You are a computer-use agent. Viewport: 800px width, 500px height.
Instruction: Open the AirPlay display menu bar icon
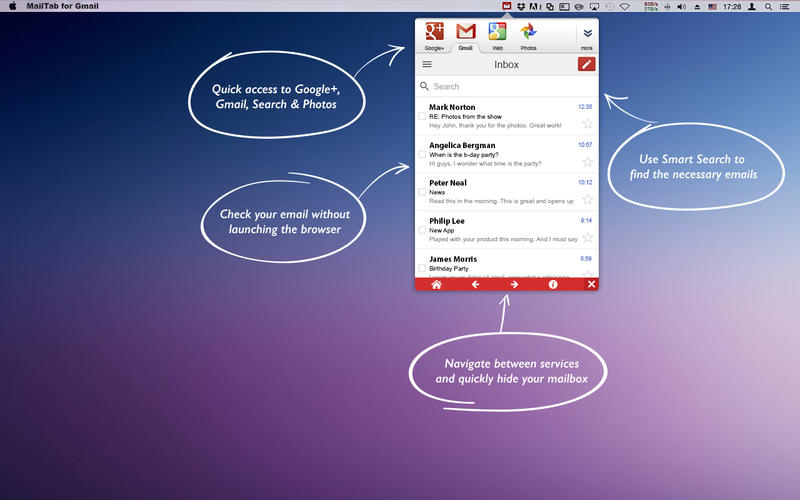point(594,7)
